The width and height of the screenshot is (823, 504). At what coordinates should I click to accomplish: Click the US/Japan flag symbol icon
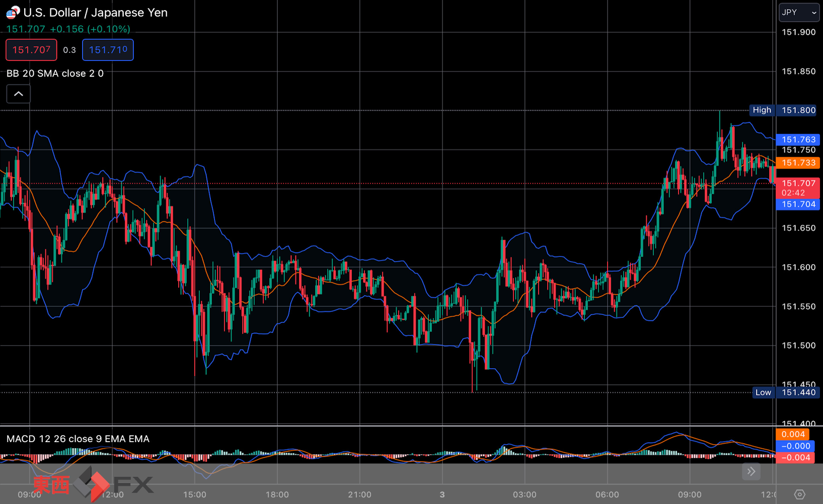click(x=13, y=13)
